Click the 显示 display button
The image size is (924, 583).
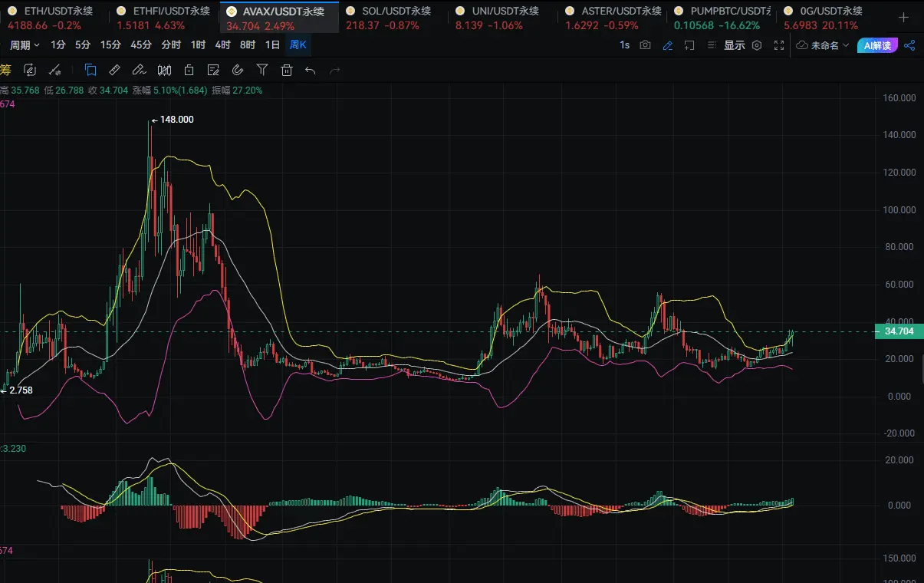pos(735,45)
